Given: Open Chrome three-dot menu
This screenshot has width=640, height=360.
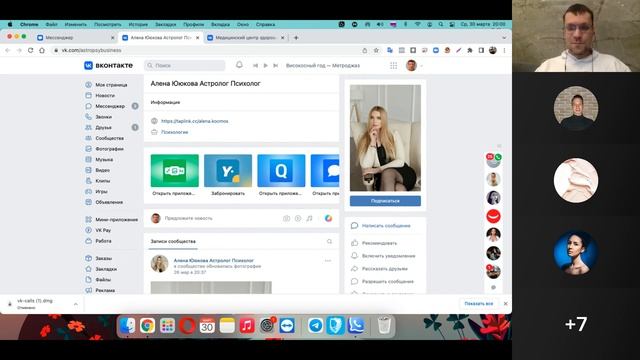Looking at the screenshot, I should [504, 50].
